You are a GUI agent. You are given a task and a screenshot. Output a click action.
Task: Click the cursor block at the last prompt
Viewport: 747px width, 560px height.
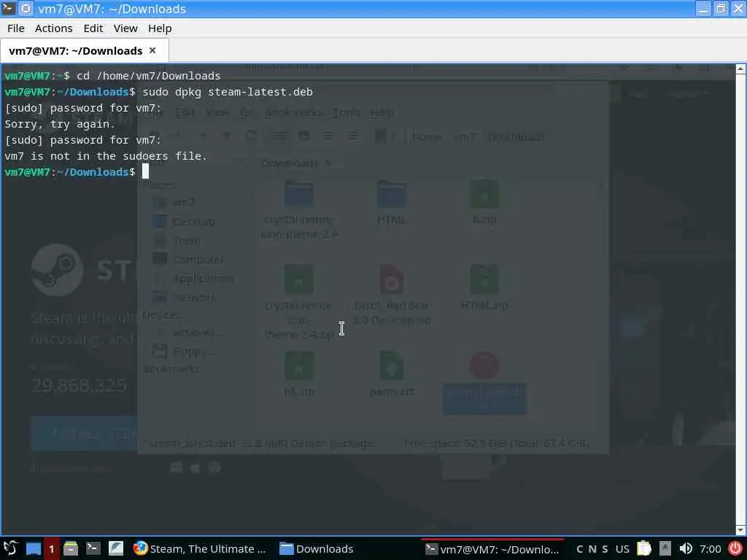point(145,171)
